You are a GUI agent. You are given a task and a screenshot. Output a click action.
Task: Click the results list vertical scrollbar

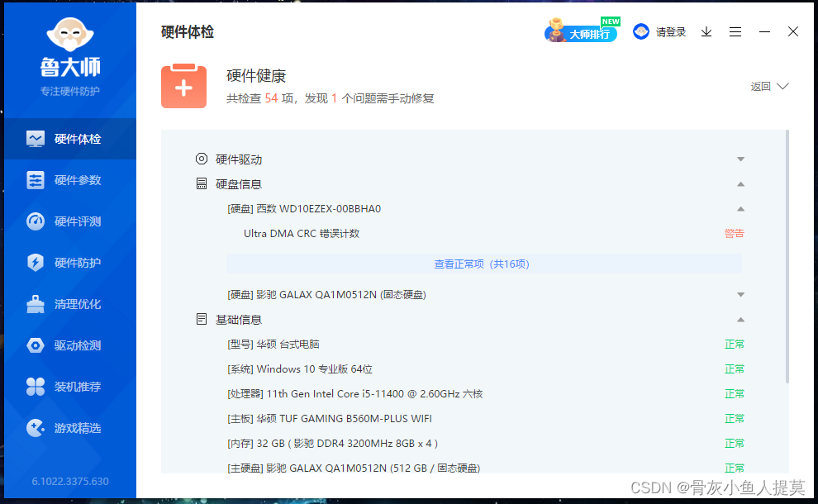pos(787,257)
